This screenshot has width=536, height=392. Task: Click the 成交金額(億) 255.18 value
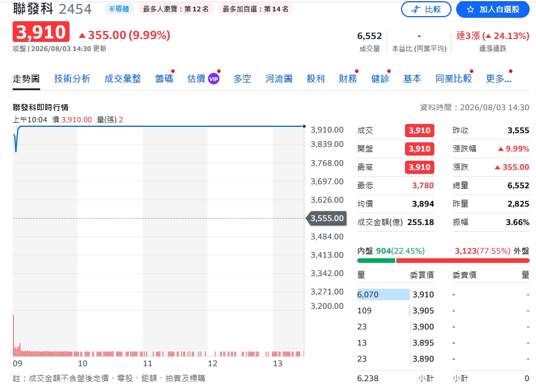421,222
